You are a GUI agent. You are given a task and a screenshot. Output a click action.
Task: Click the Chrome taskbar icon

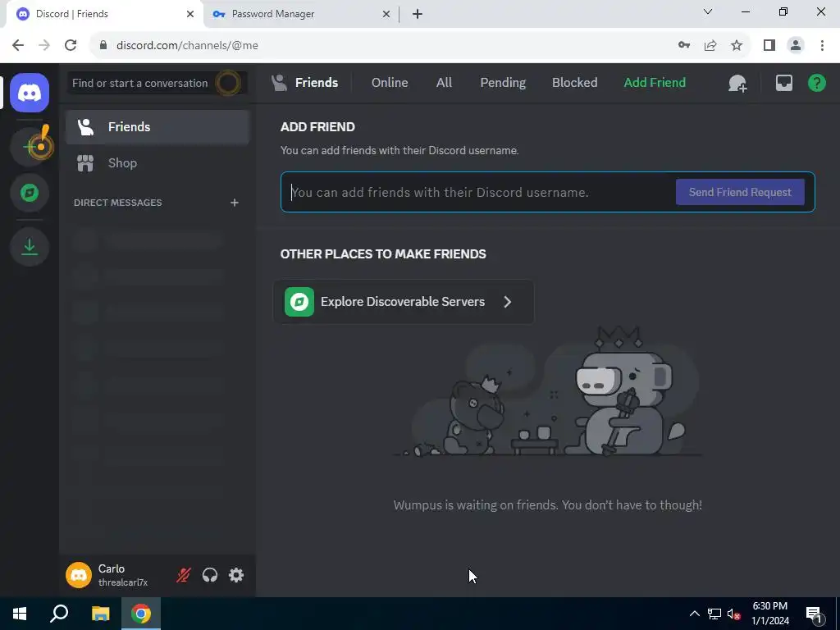(141, 614)
